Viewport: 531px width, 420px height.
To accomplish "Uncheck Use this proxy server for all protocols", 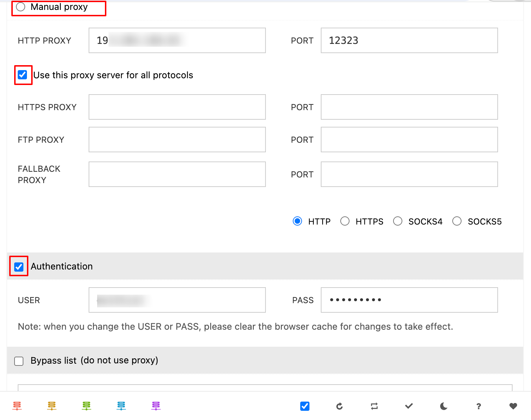I will 23,75.
